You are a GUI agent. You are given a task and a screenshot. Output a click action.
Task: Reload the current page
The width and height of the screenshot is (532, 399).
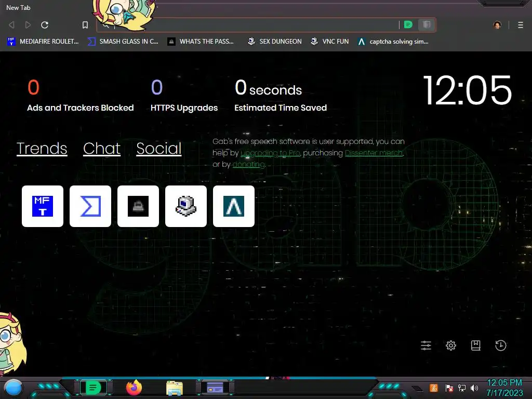(45, 25)
